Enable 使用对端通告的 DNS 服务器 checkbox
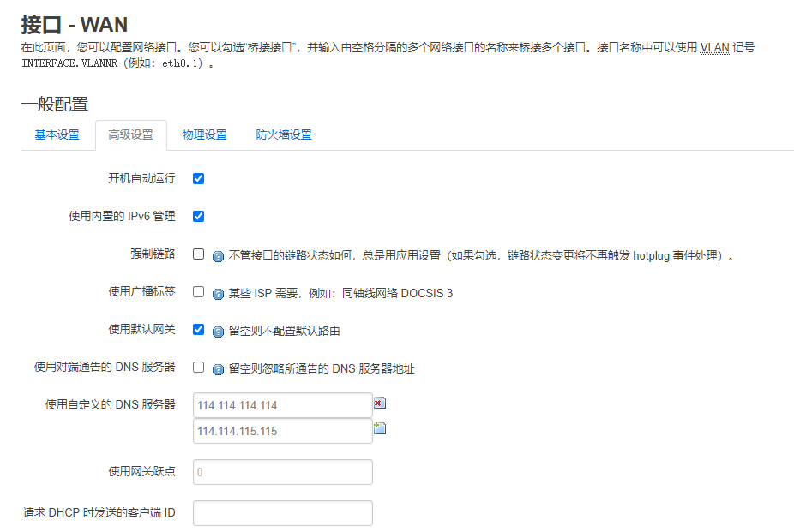794x532 pixels. pyautogui.click(x=198, y=368)
